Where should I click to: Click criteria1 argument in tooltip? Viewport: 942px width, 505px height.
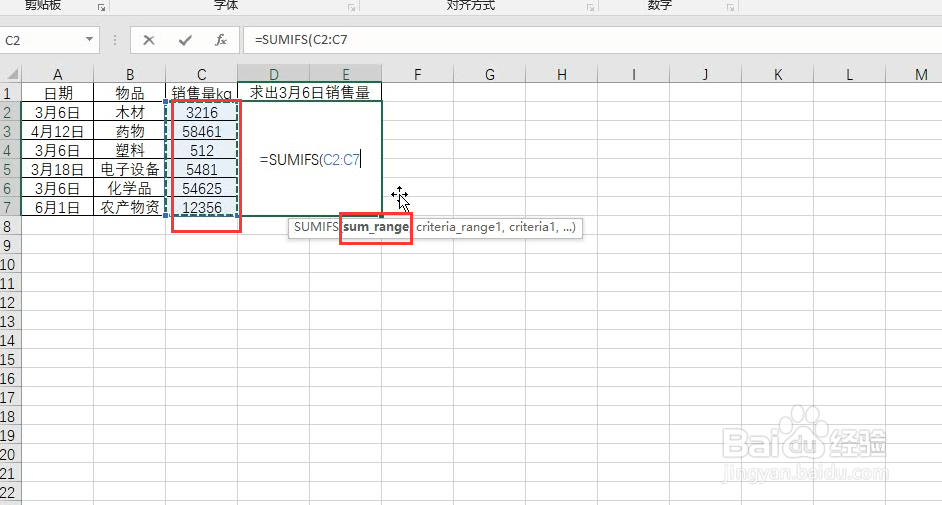pyautogui.click(x=532, y=227)
